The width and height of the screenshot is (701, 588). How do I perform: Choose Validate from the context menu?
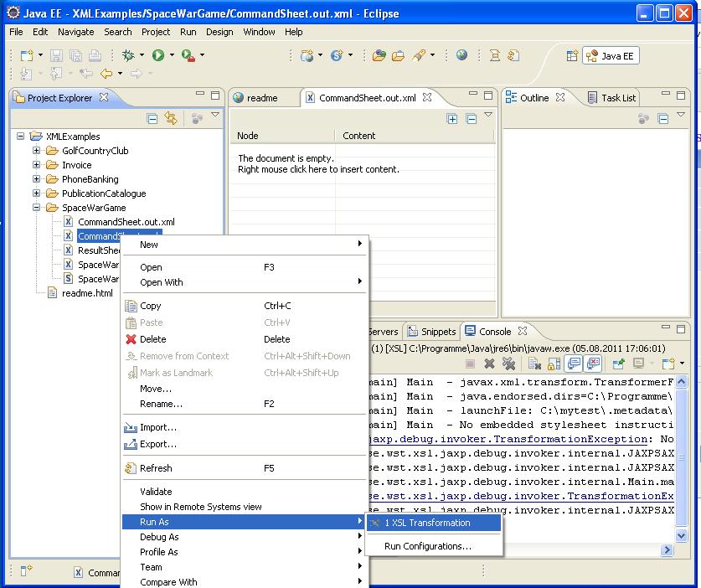pos(244,492)
